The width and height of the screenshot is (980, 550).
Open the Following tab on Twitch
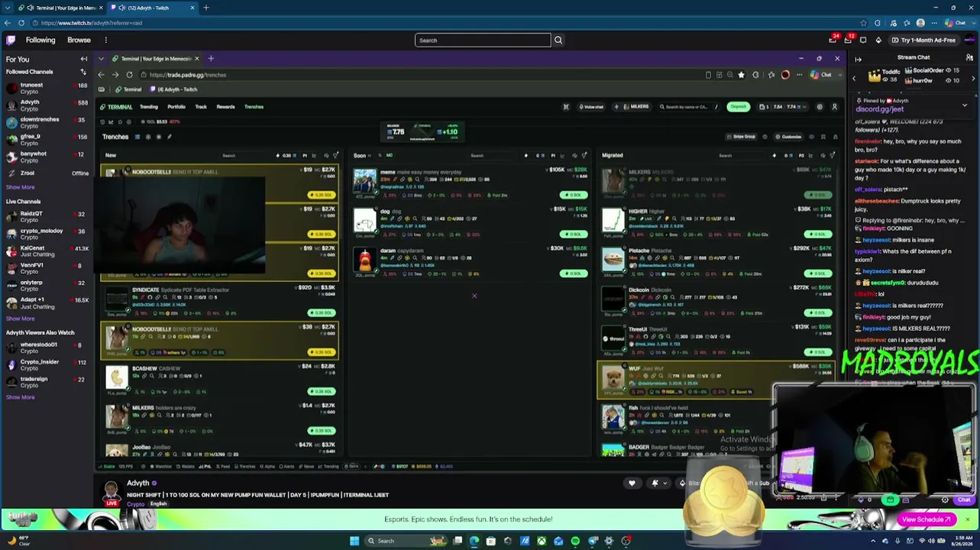(40, 40)
